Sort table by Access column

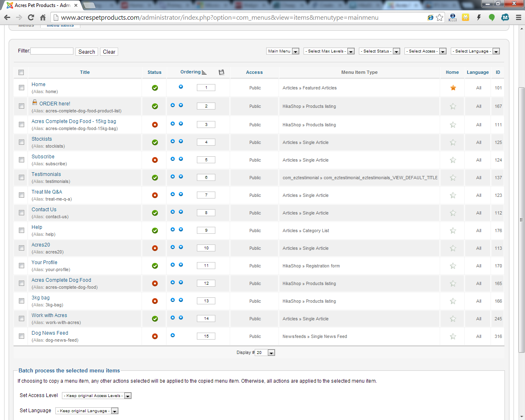click(254, 72)
